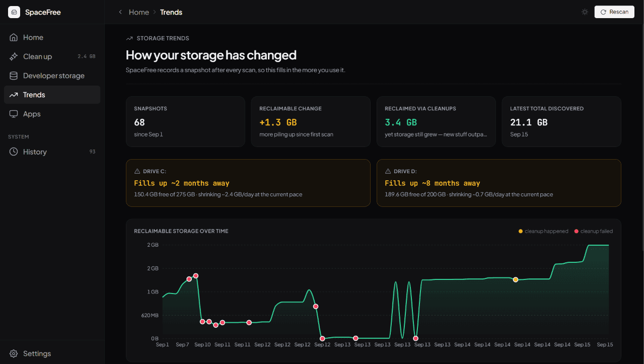Screen dimensions: 644x364
Task: Open the Apps section
Action: tap(52, 114)
